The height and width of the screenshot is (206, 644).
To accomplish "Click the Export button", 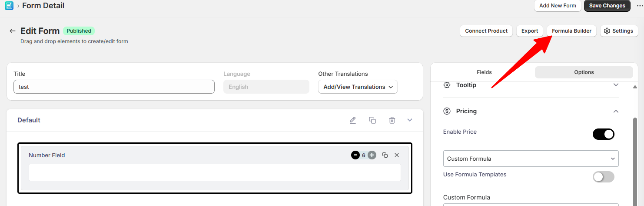I will point(530,31).
